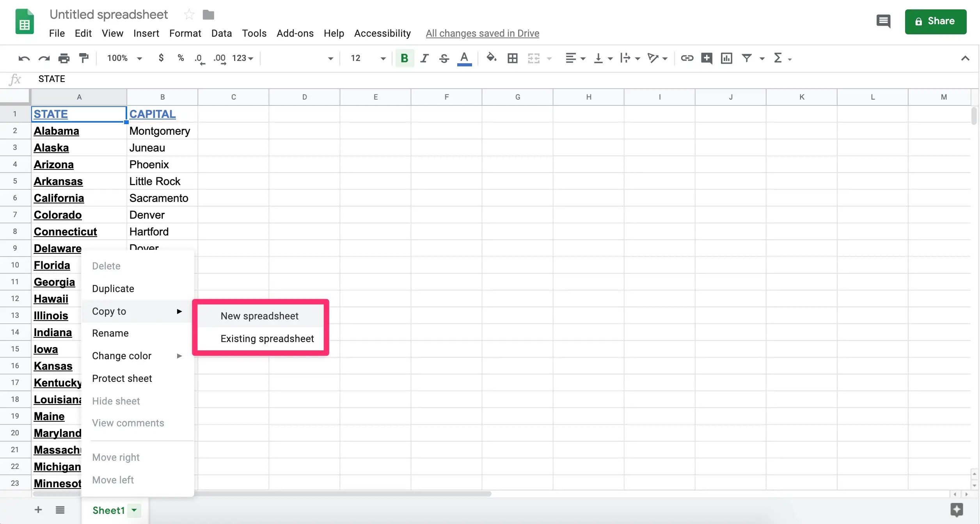The width and height of the screenshot is (980, 524).
Task: Click the borders grid icon
Action: (x=512, y=59)
